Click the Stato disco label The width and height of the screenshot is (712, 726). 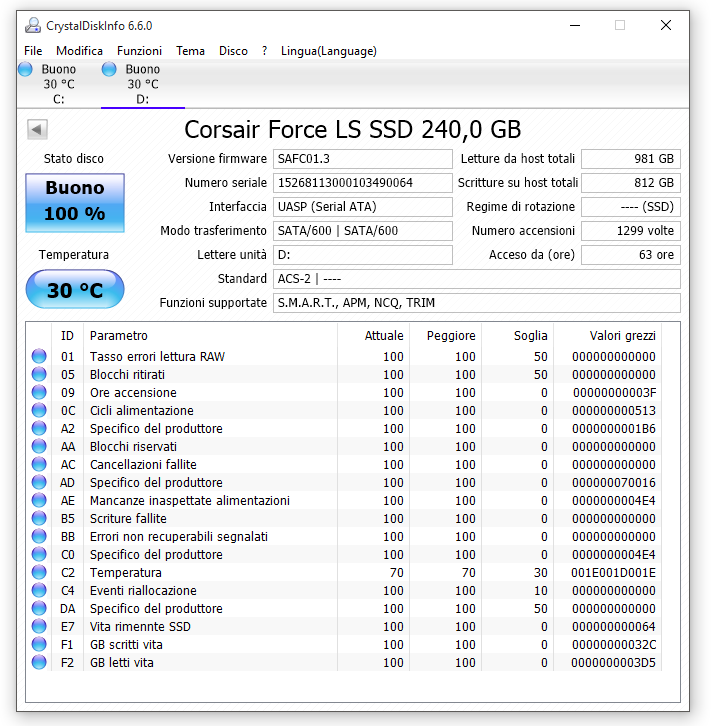pyautogui.click(x=74, y=159)
